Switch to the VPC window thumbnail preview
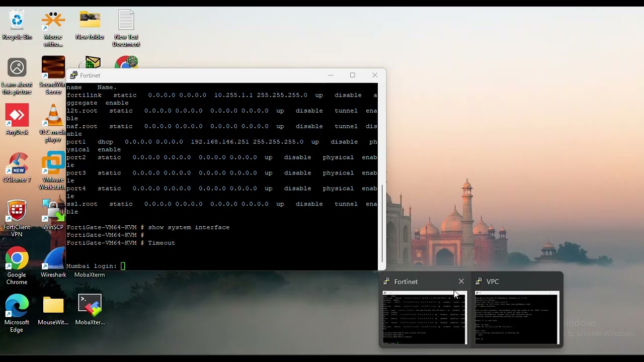644x362 pixels. (x=517, y=317)
